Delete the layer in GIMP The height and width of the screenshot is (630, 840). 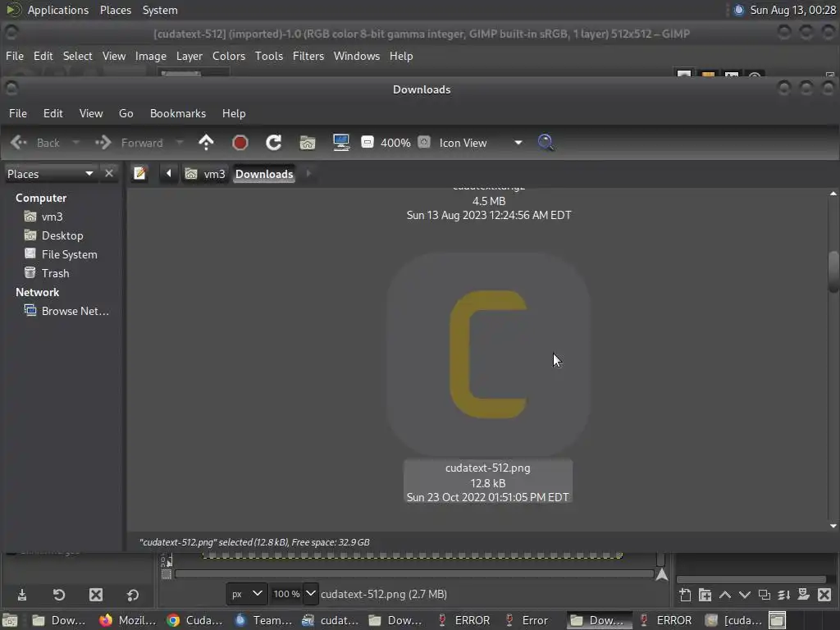coord(824,595)
